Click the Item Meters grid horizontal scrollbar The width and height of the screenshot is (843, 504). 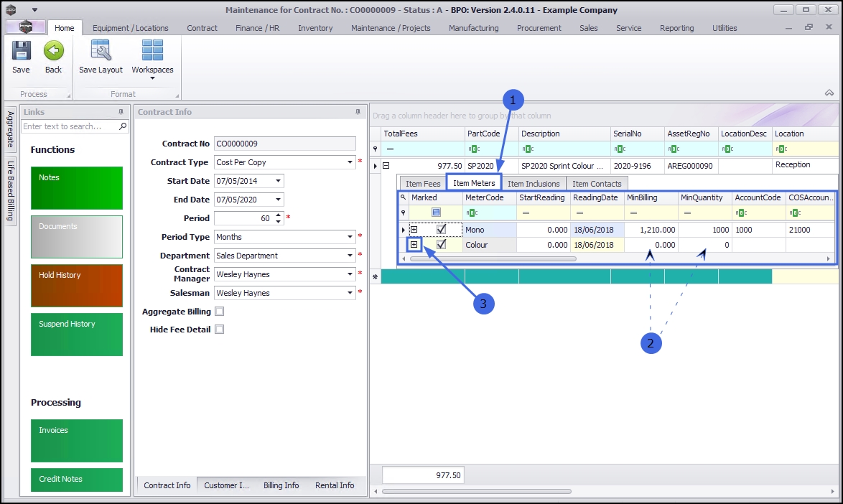coord(493,258)
